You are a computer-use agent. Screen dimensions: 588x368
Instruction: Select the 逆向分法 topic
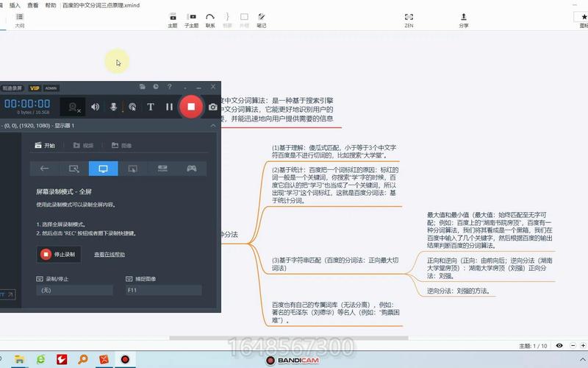point(458,291)
